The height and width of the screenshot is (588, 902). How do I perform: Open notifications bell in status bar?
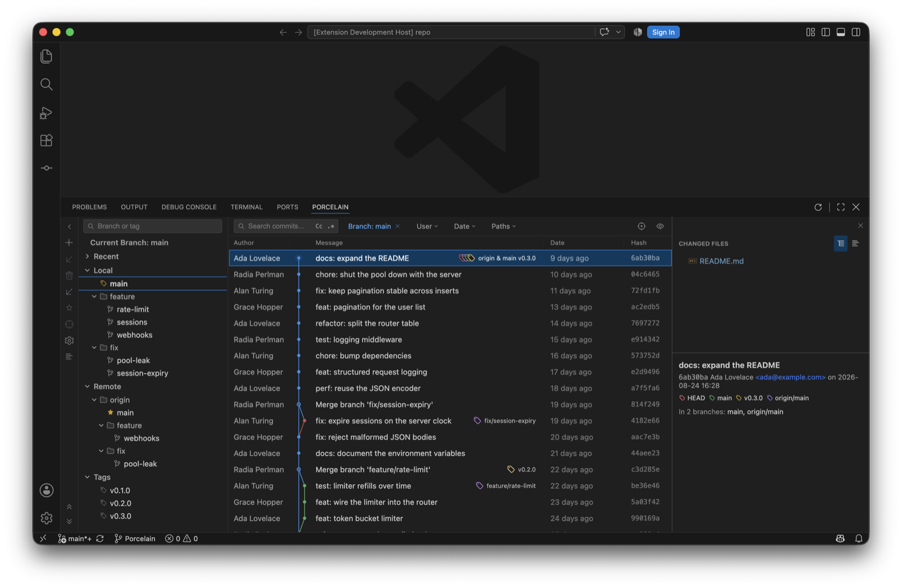tap(859, 538)
